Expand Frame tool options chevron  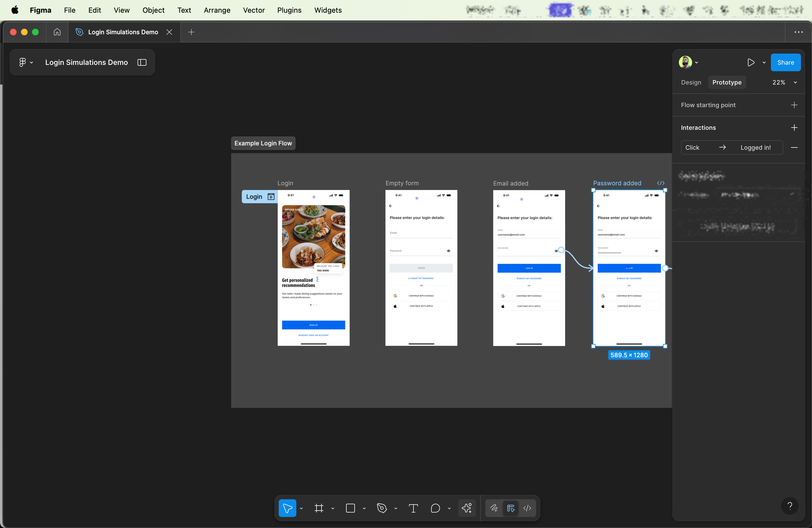332,508
